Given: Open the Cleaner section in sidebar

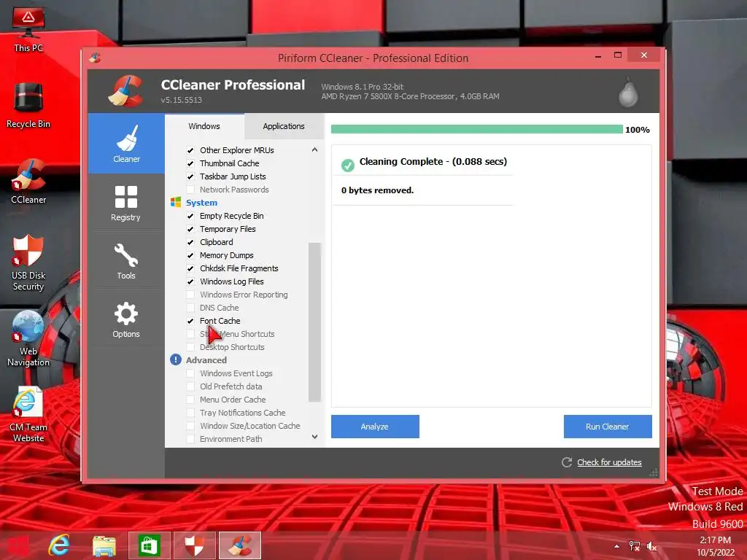Looking at the screenshot, I should 126,144.
